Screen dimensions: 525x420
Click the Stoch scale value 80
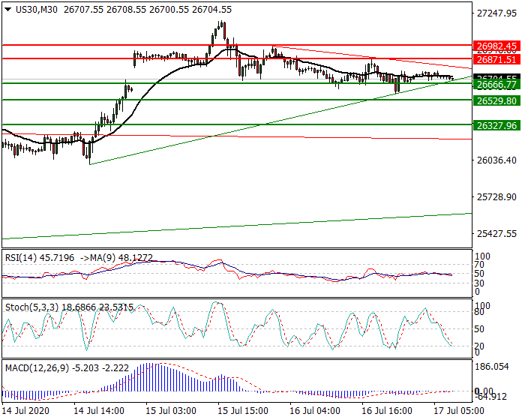480,312
